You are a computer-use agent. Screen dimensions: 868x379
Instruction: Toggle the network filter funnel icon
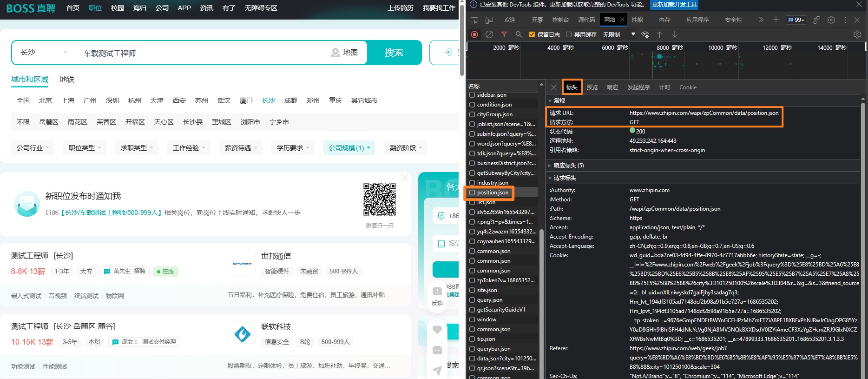(x=504, y=34)
